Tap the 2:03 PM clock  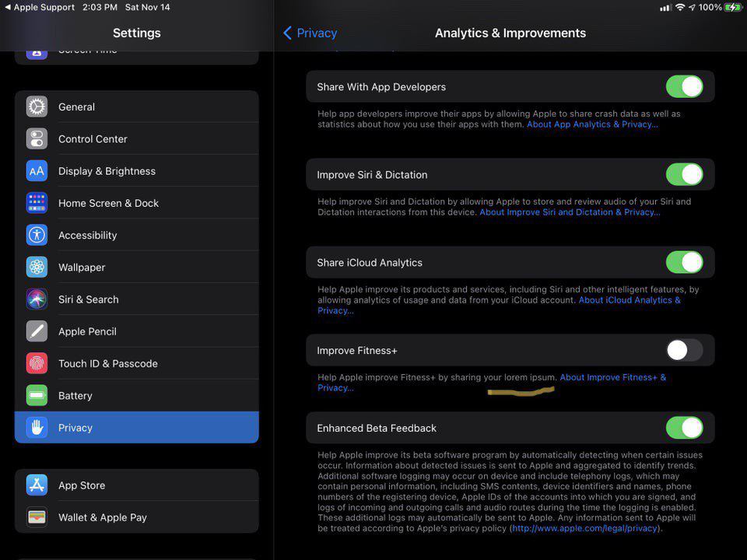[100, 7]
